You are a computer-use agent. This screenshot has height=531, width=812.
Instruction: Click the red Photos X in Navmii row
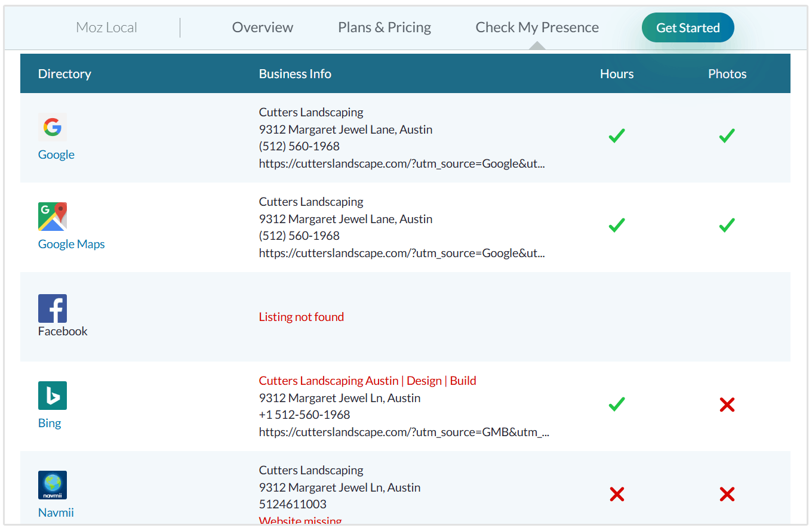pyautogui.click(x=727, y=495)
